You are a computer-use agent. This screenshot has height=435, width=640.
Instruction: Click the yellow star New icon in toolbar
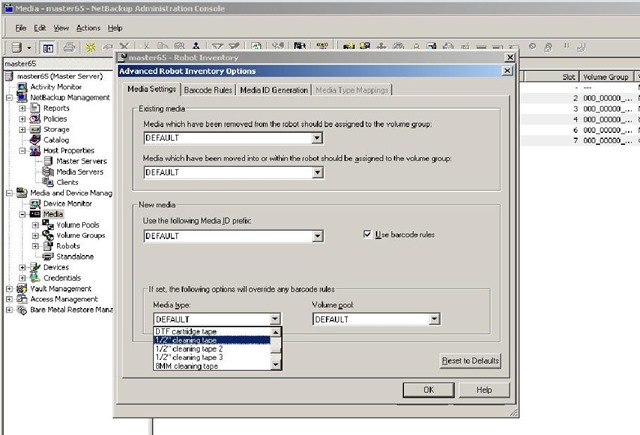pyautogui.click(x=91, y=47)
